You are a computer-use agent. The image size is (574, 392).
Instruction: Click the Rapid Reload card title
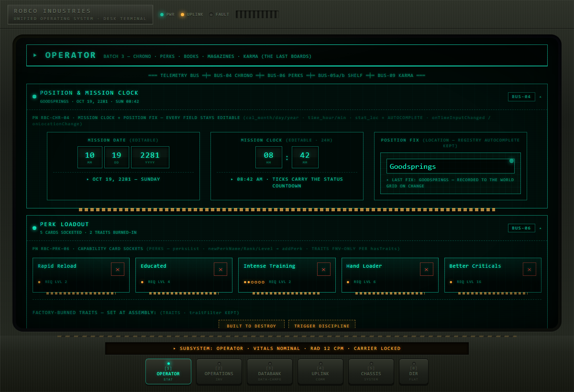[x=57, y=266]
